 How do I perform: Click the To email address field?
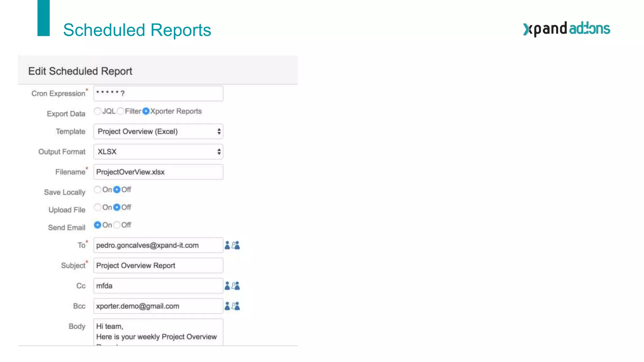point(158,245)
